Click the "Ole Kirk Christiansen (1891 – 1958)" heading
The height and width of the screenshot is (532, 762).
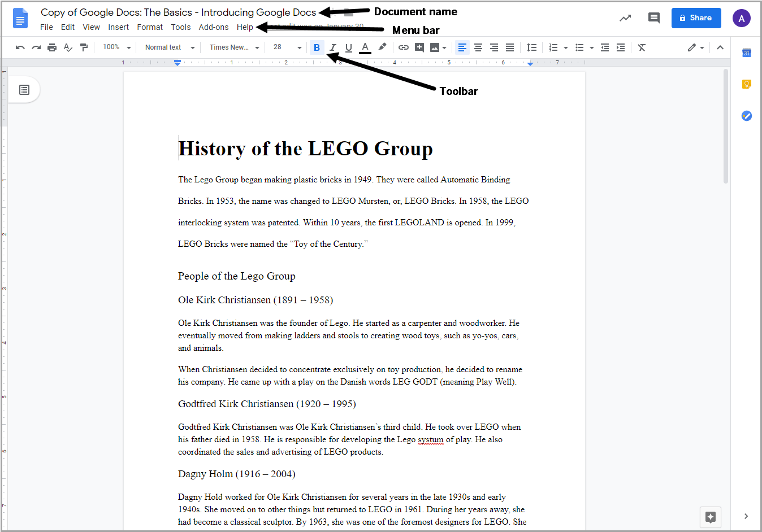(x=256, y=300)
